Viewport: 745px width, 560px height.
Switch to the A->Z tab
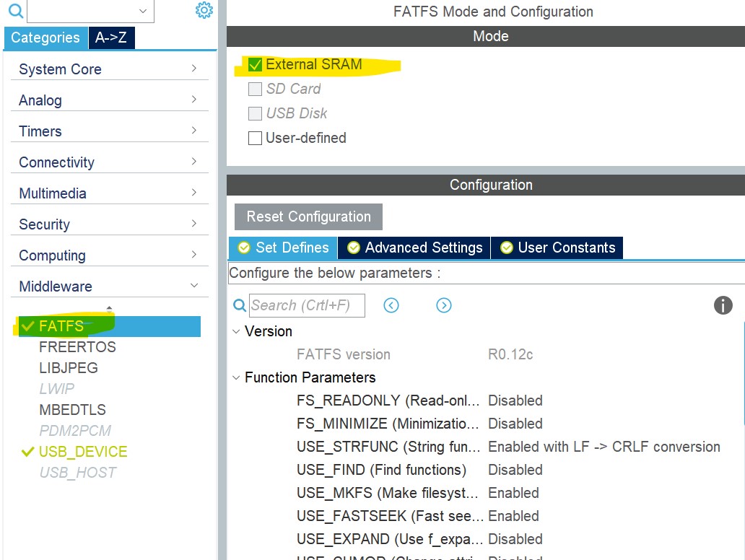[111, 38]
